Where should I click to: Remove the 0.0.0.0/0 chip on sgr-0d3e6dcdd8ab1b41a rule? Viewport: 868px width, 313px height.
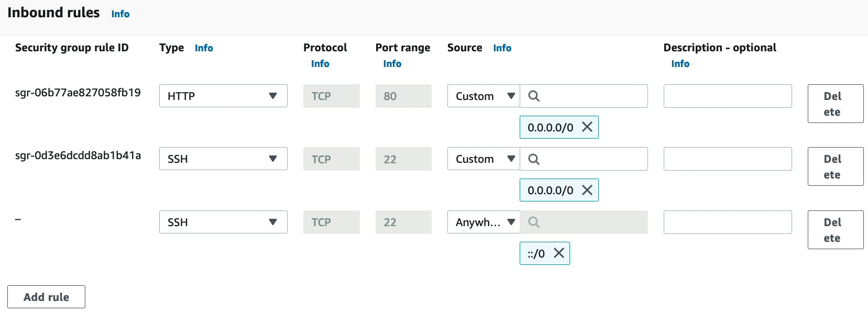click(587, 190)
